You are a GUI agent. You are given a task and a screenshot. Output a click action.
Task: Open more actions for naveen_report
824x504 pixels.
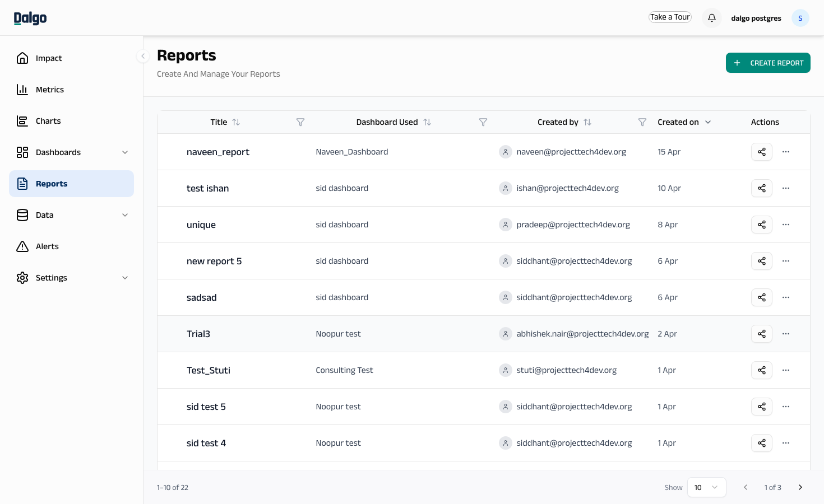[786, 152]
